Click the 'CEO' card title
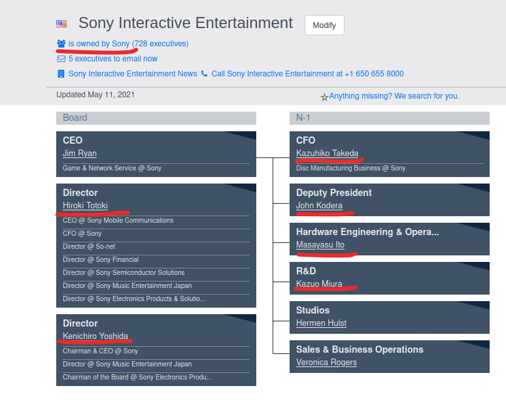 point(73,140)
